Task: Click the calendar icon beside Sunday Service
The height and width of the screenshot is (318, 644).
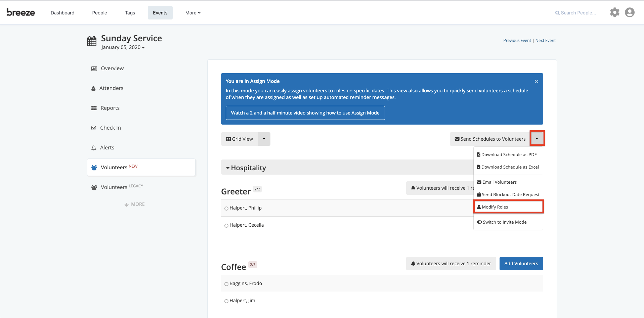Action: (92, 41)
